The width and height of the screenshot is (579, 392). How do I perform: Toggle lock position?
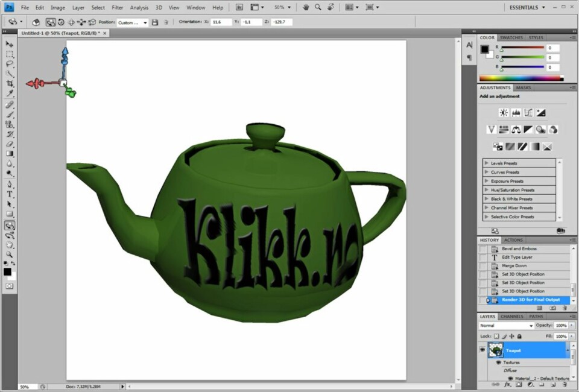[512, 337]
